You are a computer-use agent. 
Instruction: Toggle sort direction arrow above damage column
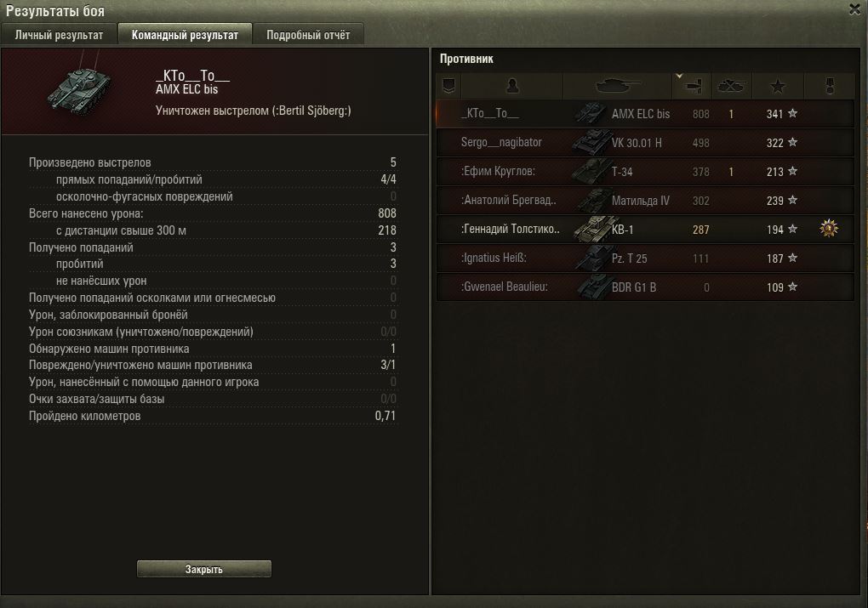[679, 76]
